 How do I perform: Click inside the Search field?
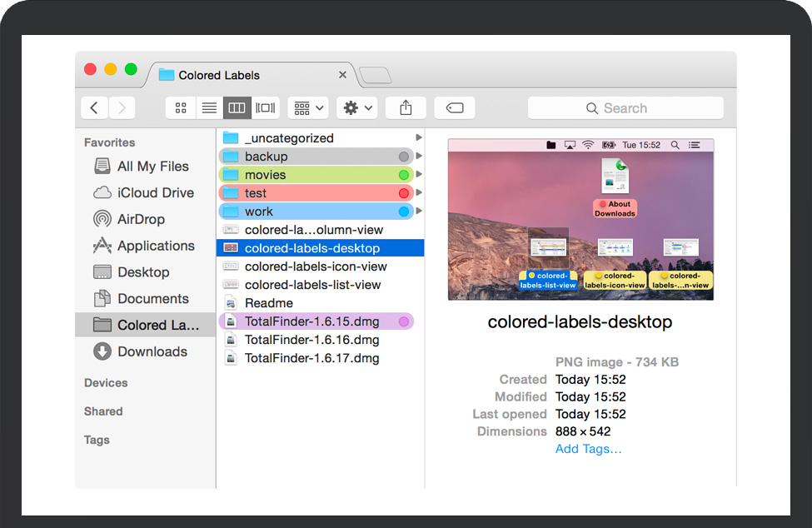[x=625, y=108]
